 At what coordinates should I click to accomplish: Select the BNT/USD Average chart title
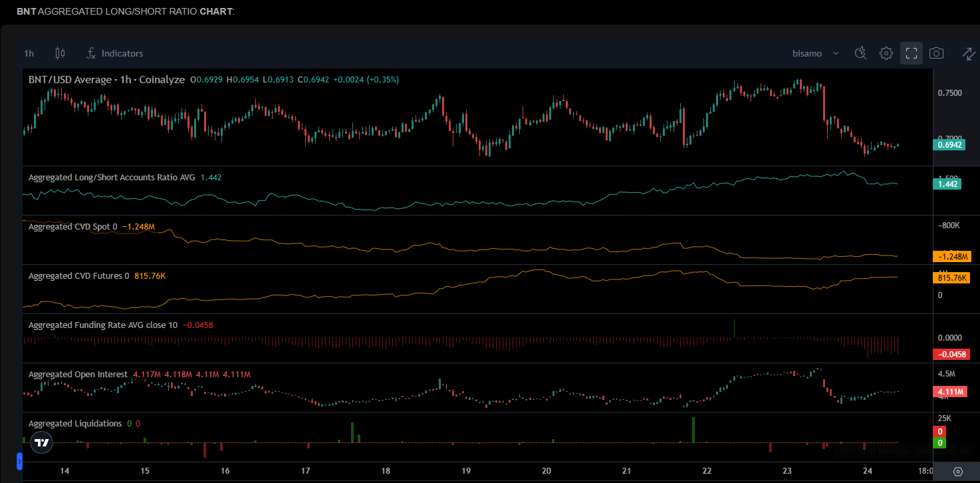(106, 80)
